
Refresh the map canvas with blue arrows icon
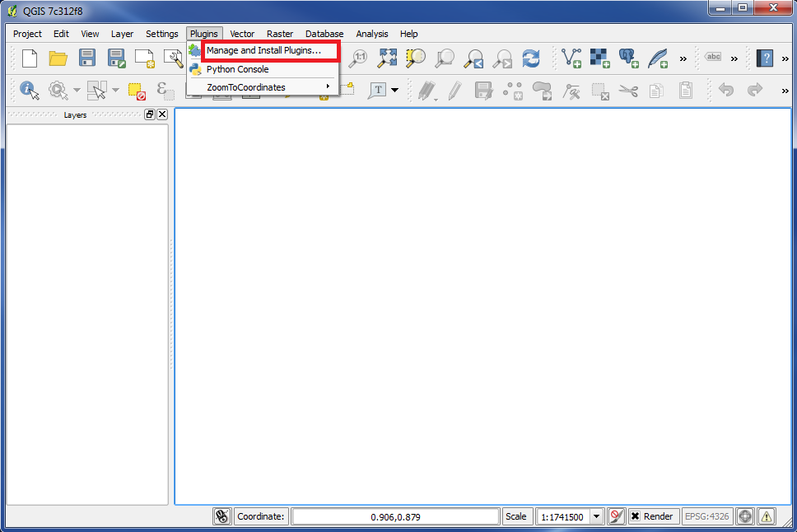point(531,58)
